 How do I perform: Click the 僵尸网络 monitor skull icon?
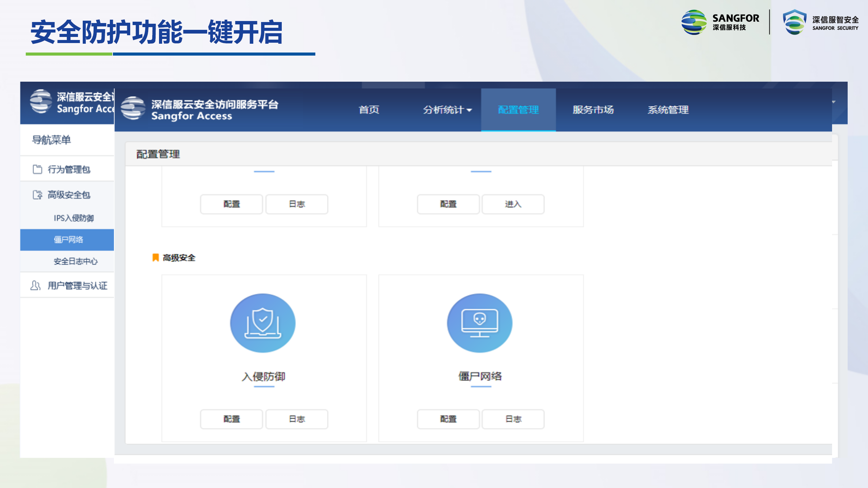click(480, 323)
